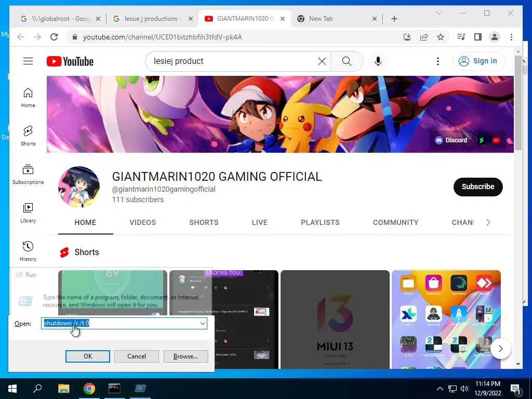Image resolution: width=532 pixels, height=399 pixels.
Task: Go to Home in YouTube sidebar
Action: tap(28, 98)
